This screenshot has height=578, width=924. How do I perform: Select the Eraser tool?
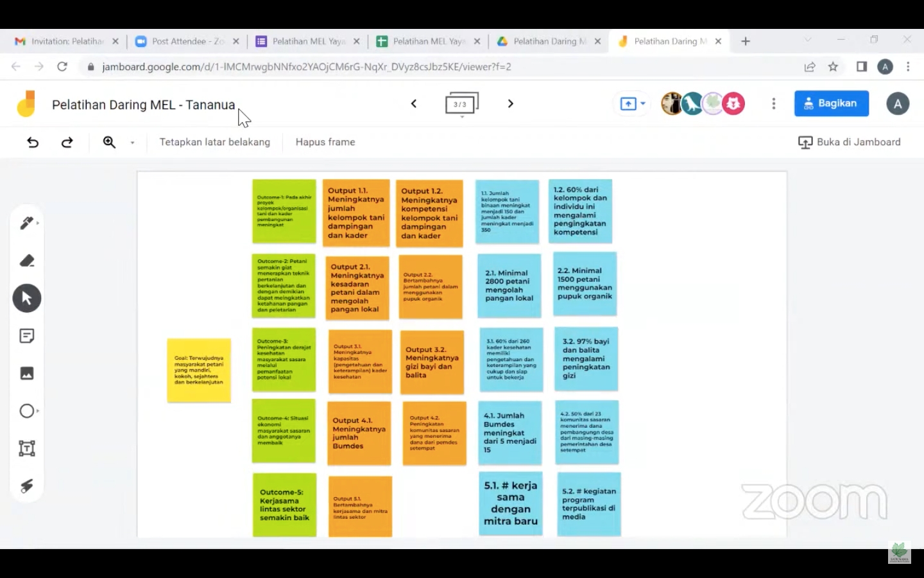pyautogui.click(x=26, y=261)
